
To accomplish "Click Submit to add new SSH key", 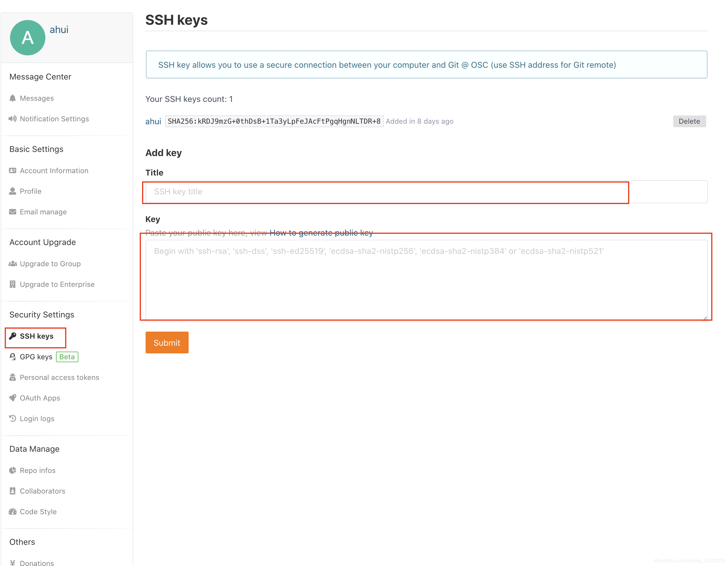I will click(167, 342).
